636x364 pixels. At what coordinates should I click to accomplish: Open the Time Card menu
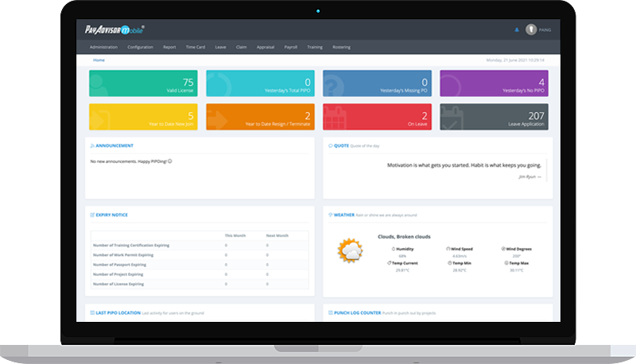pos(196,47)
